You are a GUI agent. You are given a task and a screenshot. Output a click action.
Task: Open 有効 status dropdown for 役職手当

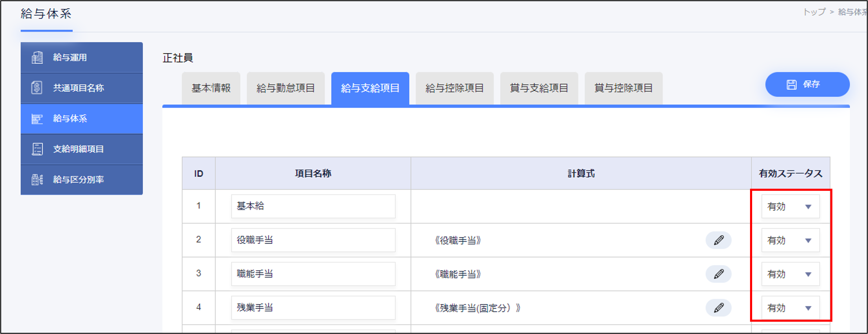pos(790,240)
